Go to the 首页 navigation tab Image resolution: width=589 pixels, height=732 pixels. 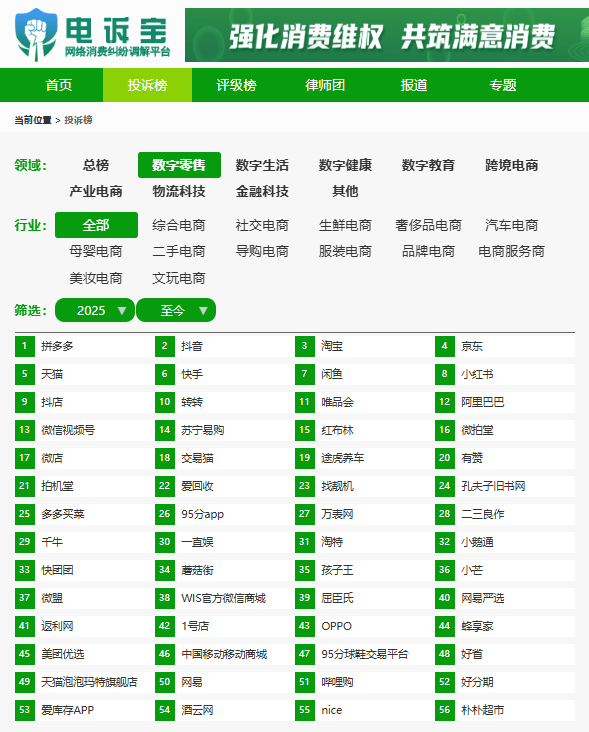tap(58, 85)
